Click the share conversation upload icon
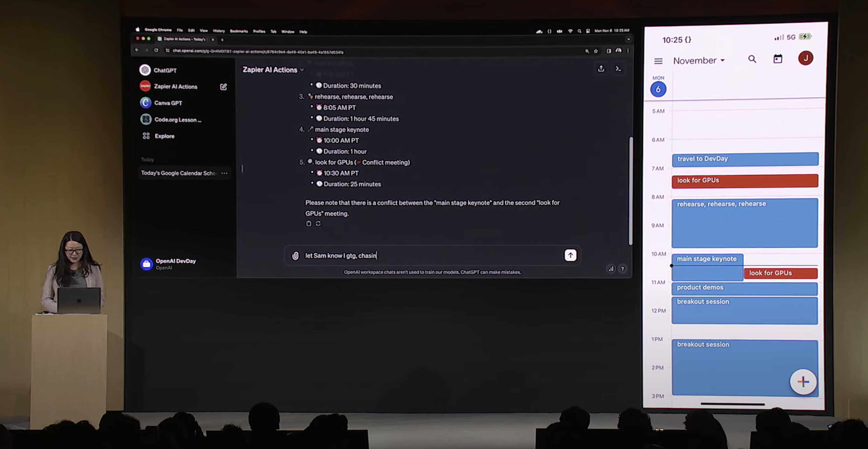The width and height of the screenshot is (868, 449). [601, 69]
